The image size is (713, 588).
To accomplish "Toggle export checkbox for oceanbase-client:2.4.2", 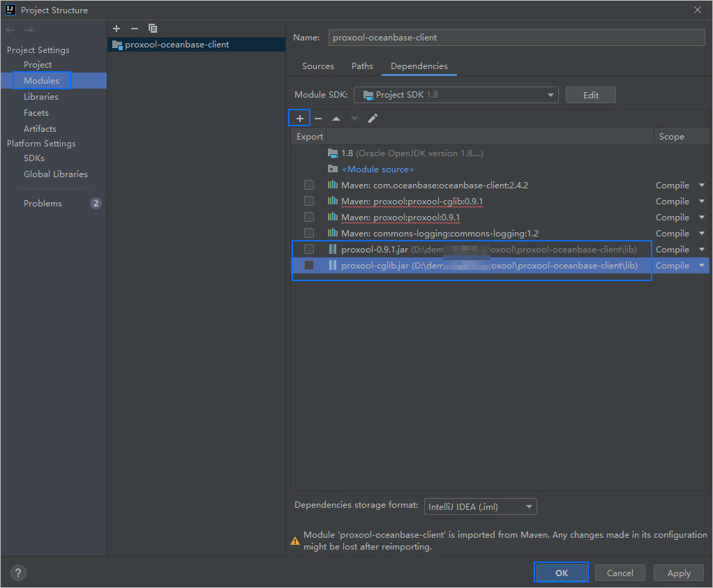I will 309,186.
